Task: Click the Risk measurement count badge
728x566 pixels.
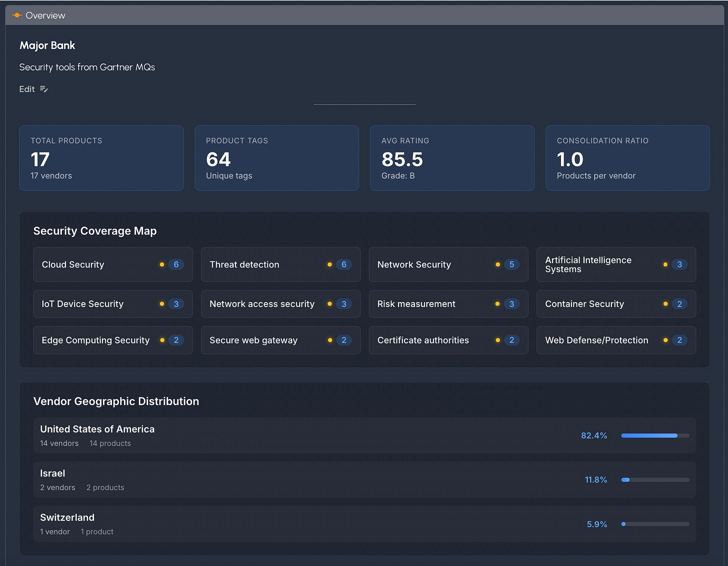Action: pyautogui.click(x=511, y=304)
